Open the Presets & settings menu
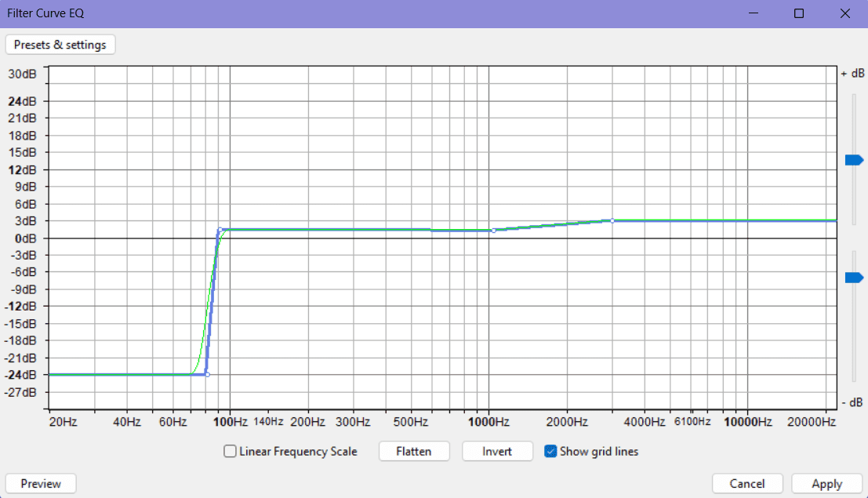Screen dimensions: 868x498 click(x=60, y=45)
